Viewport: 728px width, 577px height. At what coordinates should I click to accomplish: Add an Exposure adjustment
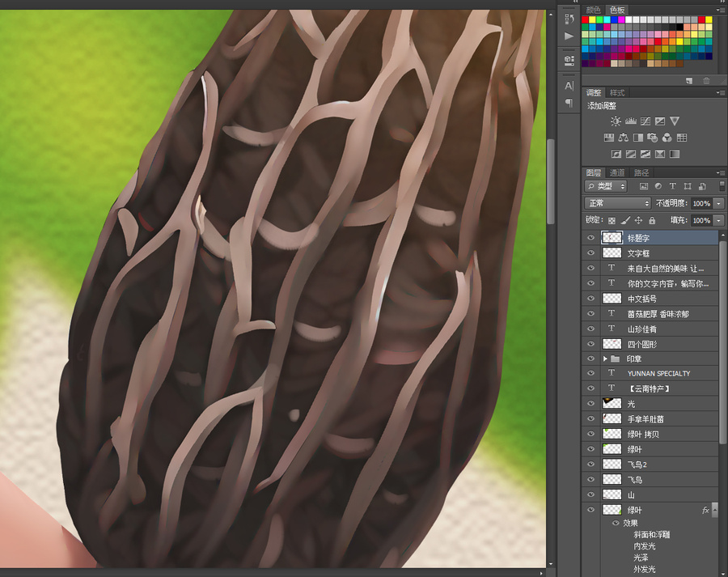[x=660, y=121]
